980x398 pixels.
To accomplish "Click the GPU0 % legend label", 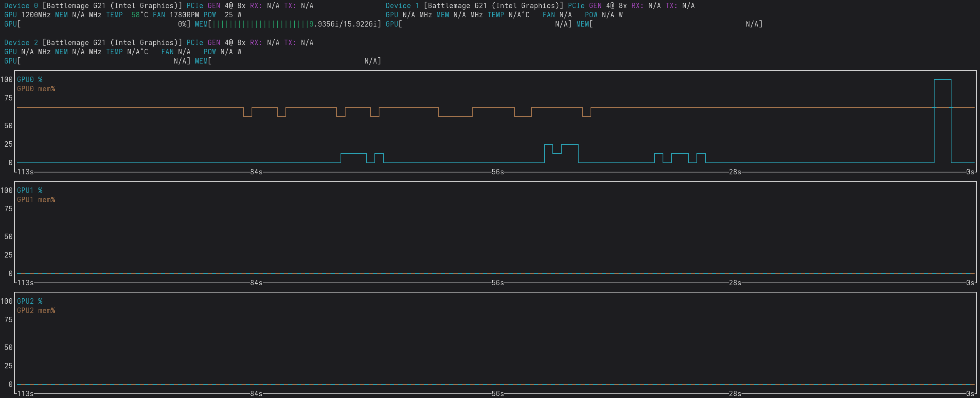I will (x=30, y=80).
